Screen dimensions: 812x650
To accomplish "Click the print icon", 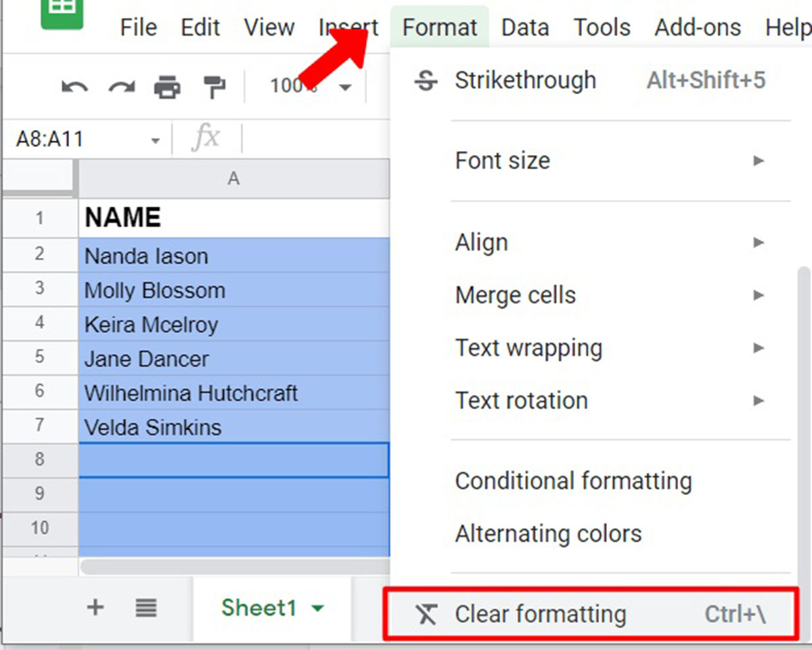I will pos(167,87).
